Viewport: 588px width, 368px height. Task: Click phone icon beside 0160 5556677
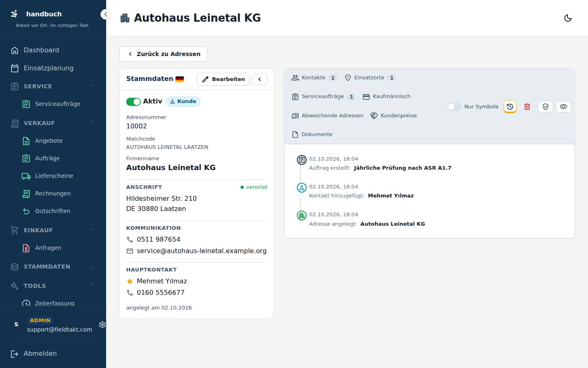[x=130, y=293]
